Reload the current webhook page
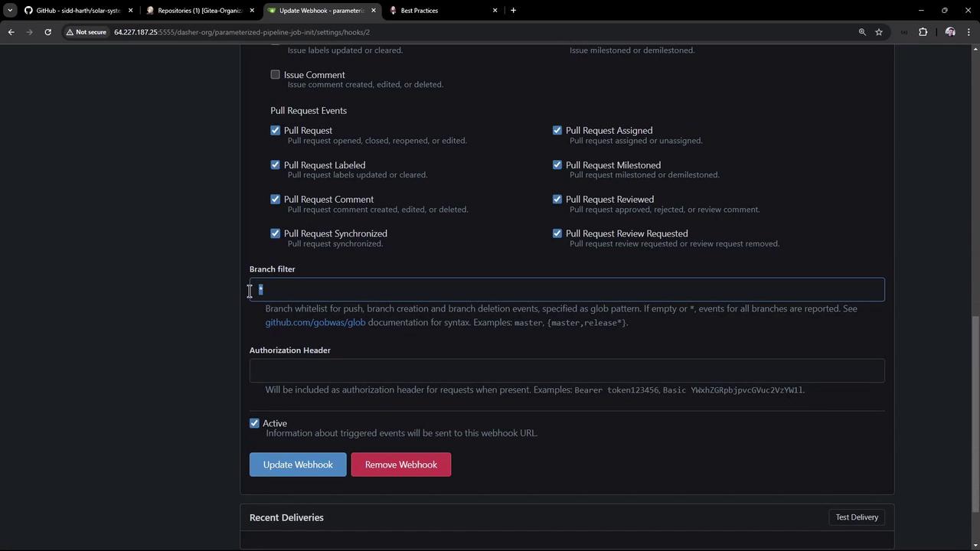 (47, 32)
